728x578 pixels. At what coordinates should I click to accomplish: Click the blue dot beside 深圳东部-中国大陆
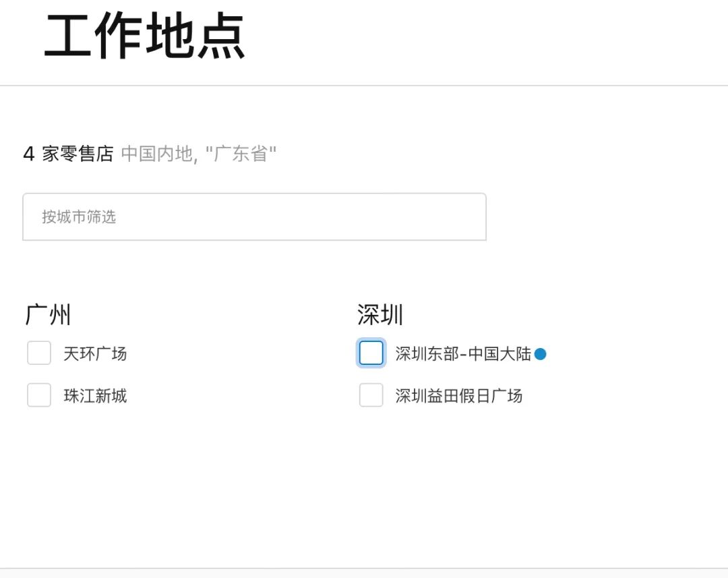pos(540,353)
